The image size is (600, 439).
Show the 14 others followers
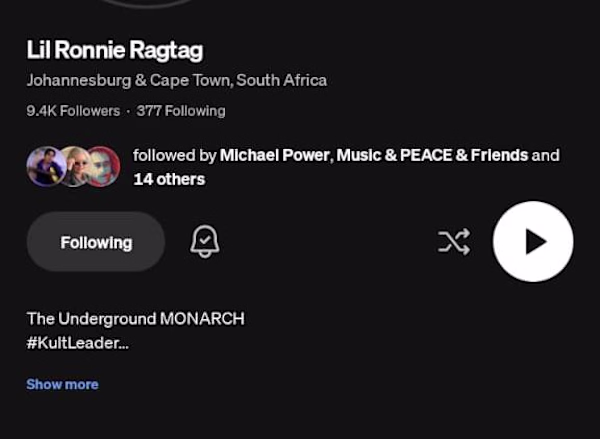click(169, 179)
